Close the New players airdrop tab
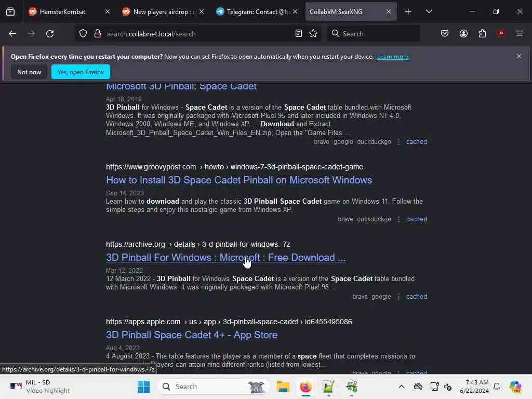532x399 pixels. [x=202, y=12]
